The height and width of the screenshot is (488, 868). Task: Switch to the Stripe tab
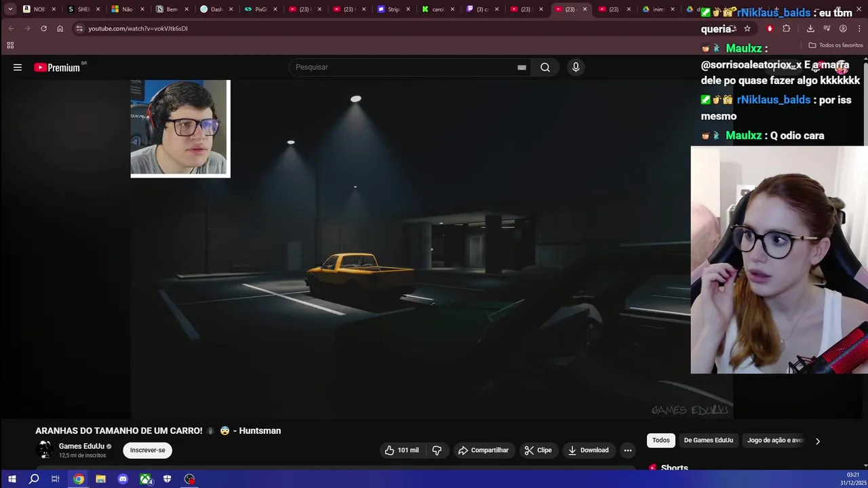click(x=393, y=9)
